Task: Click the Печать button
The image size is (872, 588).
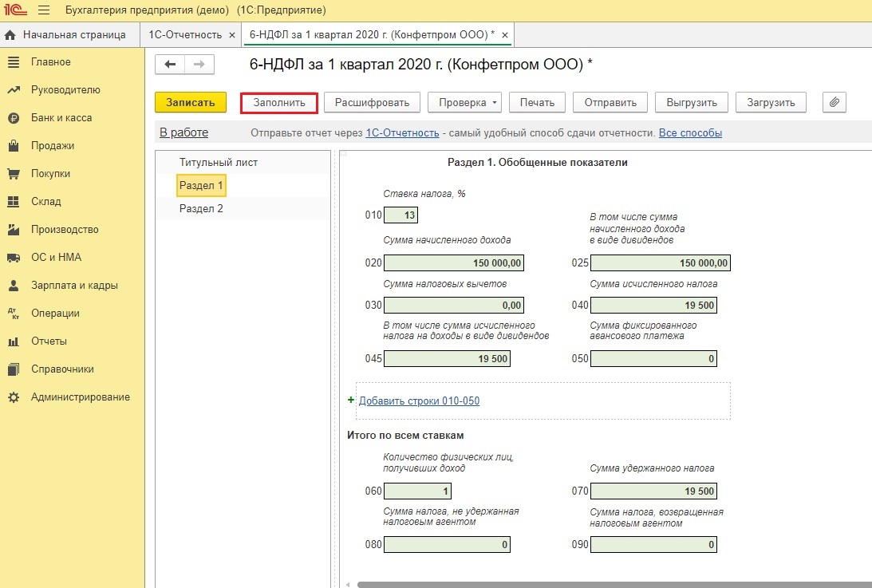Action: coord(537,102)
